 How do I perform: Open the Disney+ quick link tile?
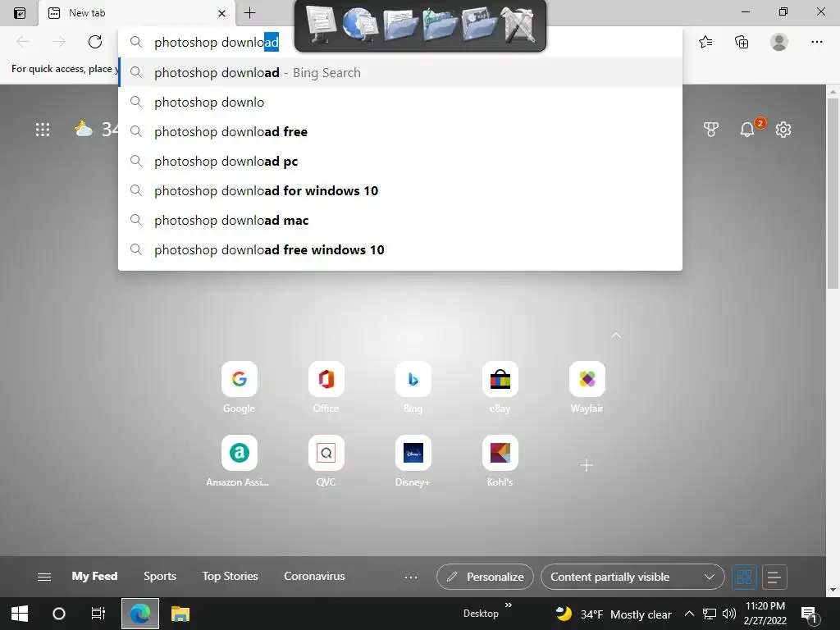[x=413, y=453]
